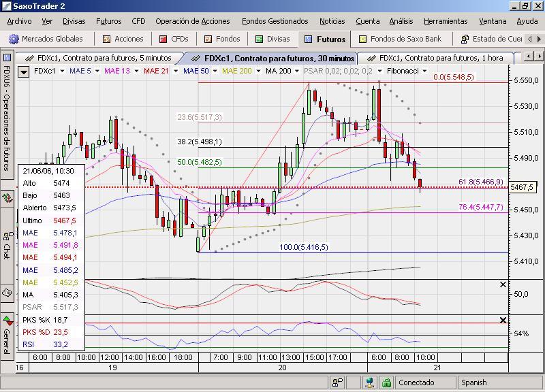Close the RSI indicator panel X
Viewport: 545px width, 392px height.
(503, 320)
